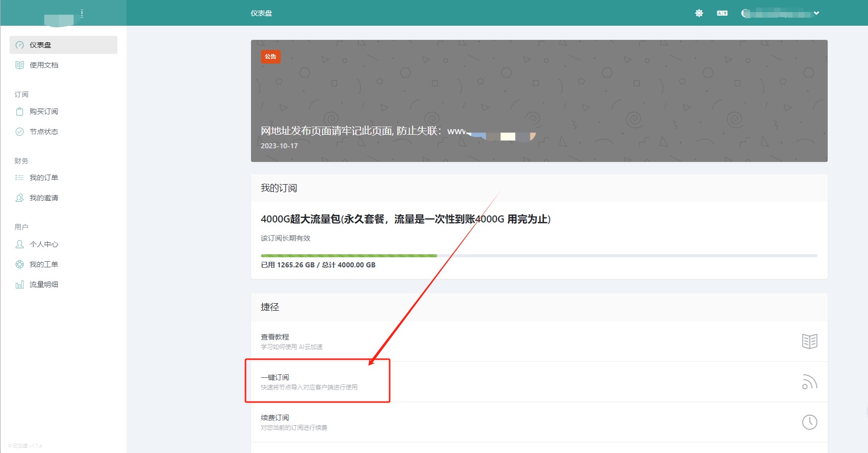This screenshot has height=453, width=868.
Task: Open 使用文档 from the sidebar
Action: [44, 65]
